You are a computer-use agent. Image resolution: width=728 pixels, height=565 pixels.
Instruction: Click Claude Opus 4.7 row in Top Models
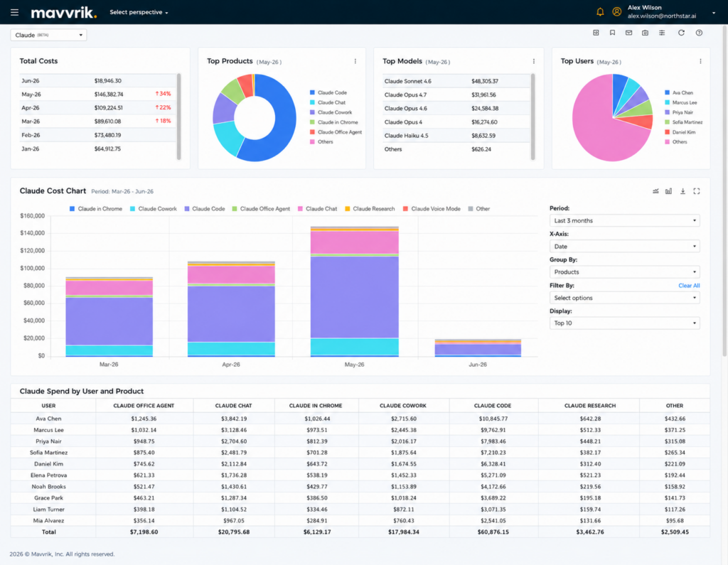tap(456, 95)
